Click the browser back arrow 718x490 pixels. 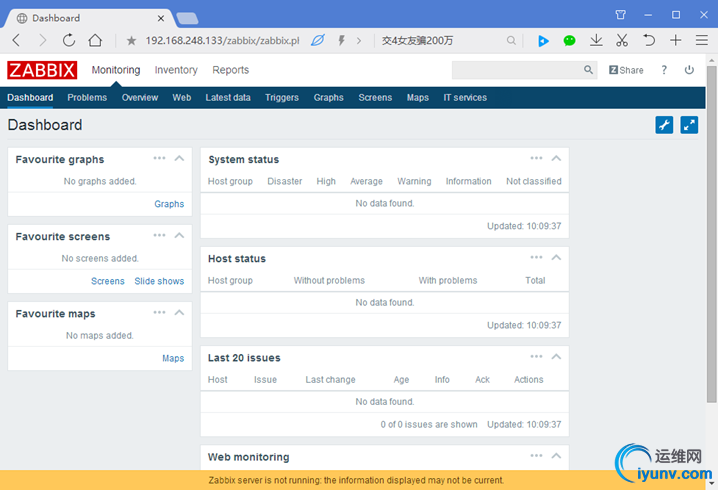[16, 41]
